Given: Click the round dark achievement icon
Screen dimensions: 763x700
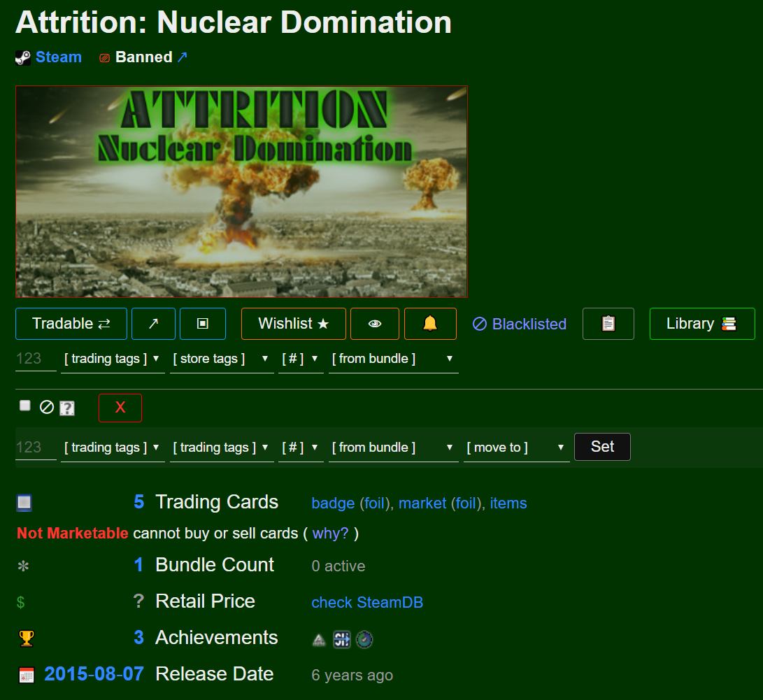Looking at the screenshot, I should point(364,639).
